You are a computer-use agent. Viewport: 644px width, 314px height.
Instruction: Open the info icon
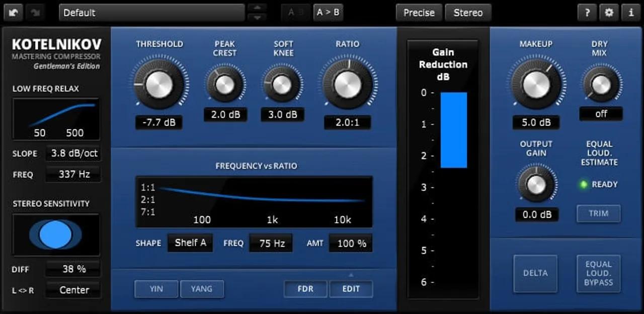(631, 13)
